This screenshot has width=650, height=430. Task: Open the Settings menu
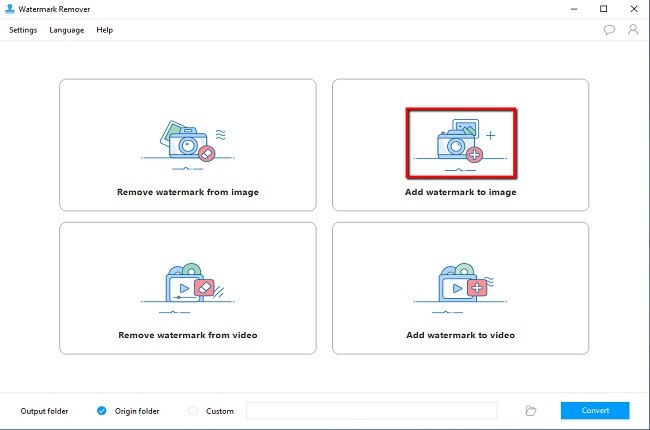click(x=23, y=30)
